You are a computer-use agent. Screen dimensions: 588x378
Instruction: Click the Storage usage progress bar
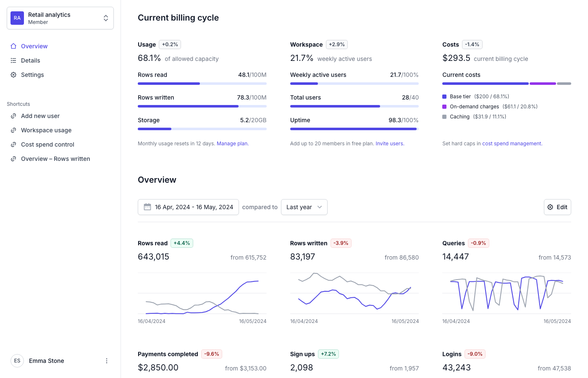click(202, 129)
